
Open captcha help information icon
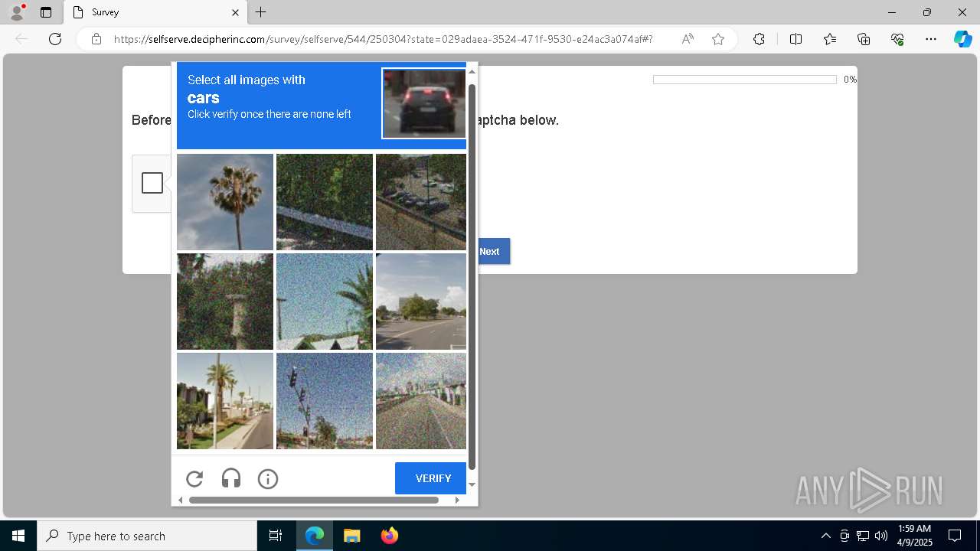268,479
